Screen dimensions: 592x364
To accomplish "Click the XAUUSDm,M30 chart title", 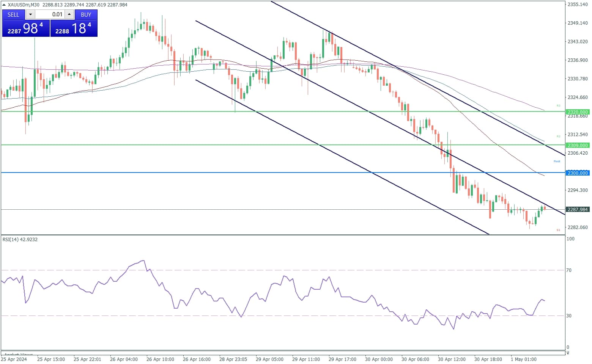I will click(x=24, y=5).
